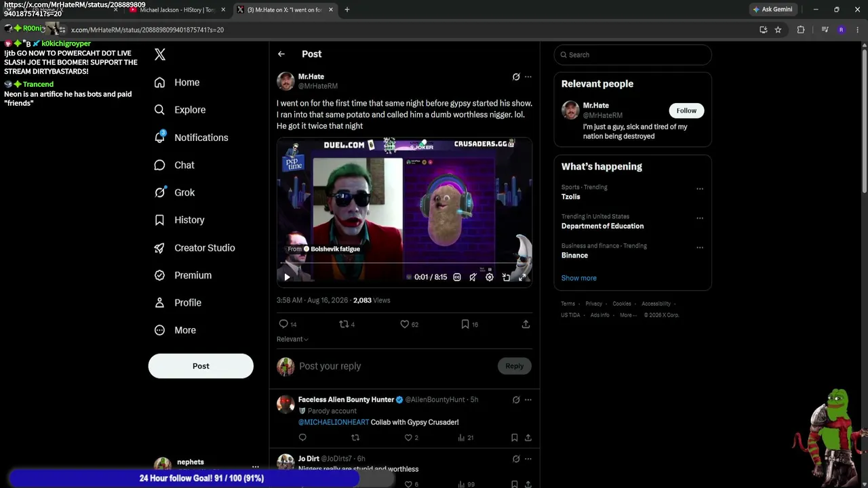Repost Faceless Alien Bounty Hunter's reply

pos(355,438)
